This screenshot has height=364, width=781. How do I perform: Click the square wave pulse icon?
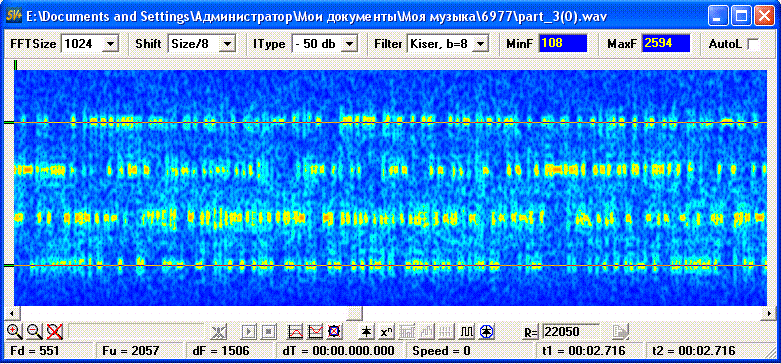pos(466,331)
